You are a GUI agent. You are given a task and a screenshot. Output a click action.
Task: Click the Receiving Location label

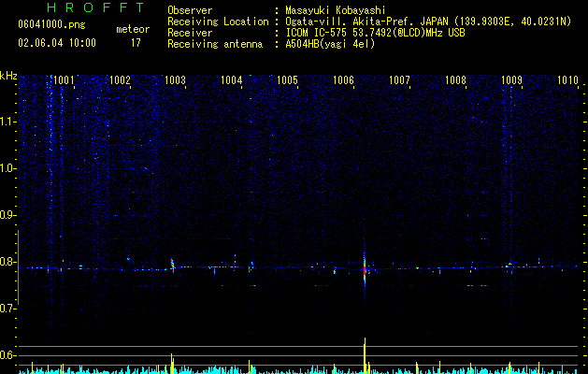218,22
